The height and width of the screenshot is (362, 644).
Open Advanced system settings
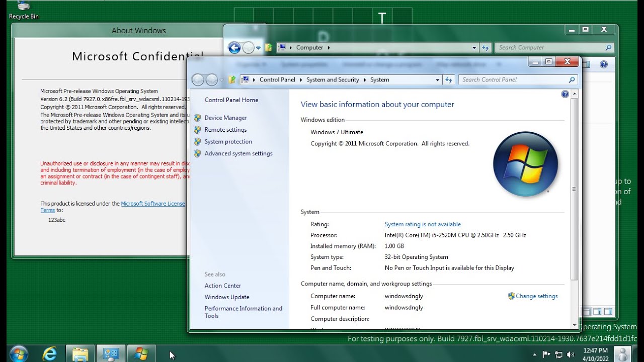(x=238, y=154)
